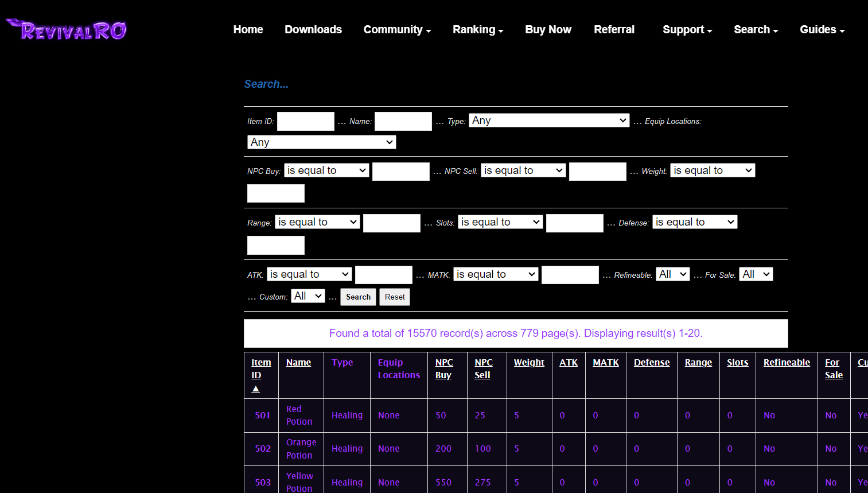Click item ID 502 in the table

click(x=263, y=449)
